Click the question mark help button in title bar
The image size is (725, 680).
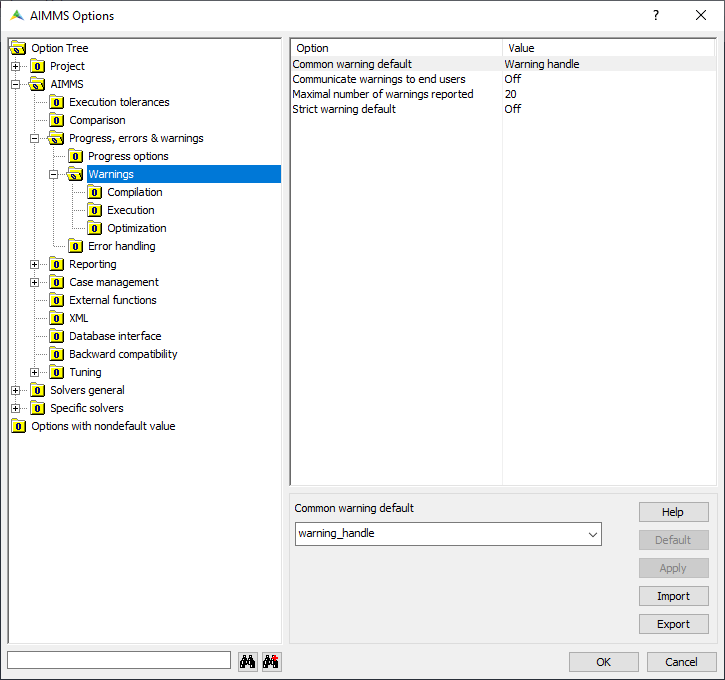656,15
